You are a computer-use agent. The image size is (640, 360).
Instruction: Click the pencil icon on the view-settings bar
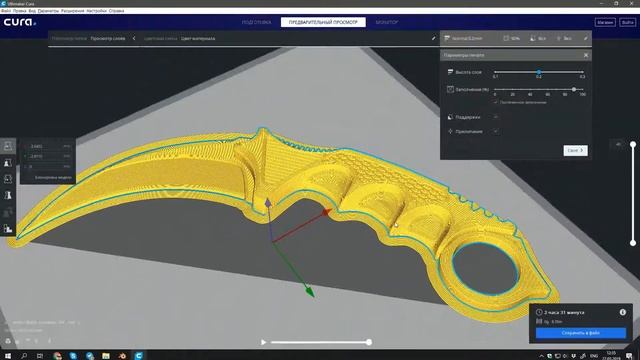coord(433,38)
